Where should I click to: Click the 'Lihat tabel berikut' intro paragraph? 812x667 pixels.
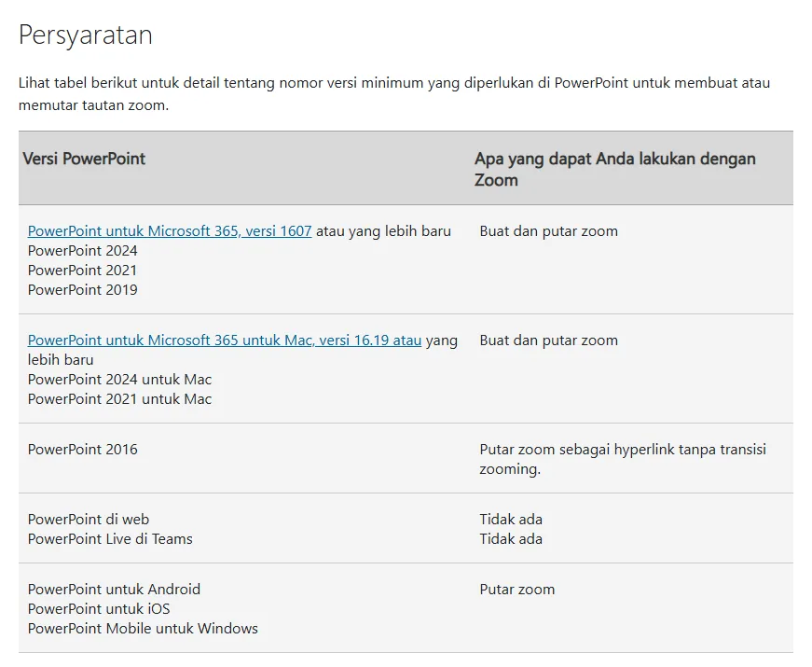(x=394, y=94)
